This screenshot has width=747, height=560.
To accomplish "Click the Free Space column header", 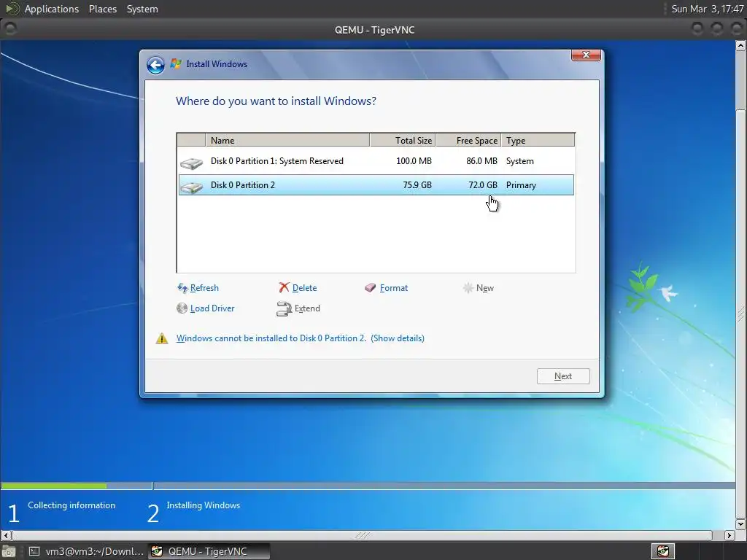I will 468,141.
